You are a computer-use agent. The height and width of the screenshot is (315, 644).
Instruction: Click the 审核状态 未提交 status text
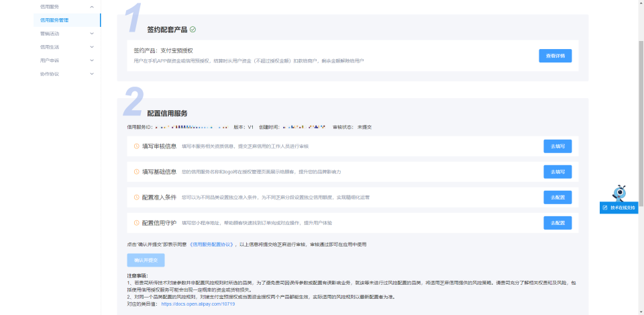(352, 127)
